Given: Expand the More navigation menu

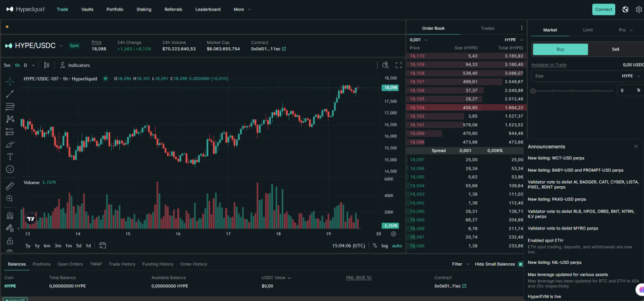Looking at the screenshot, I should [x=243, y=9].
